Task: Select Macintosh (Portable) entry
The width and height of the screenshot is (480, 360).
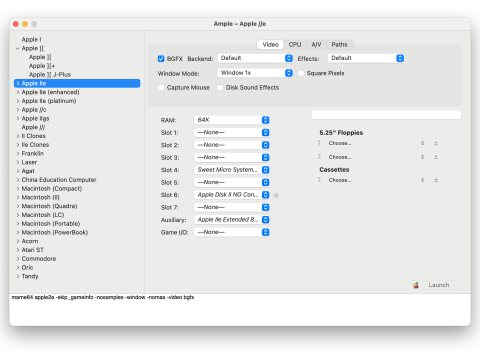Action: pos(51,224)
